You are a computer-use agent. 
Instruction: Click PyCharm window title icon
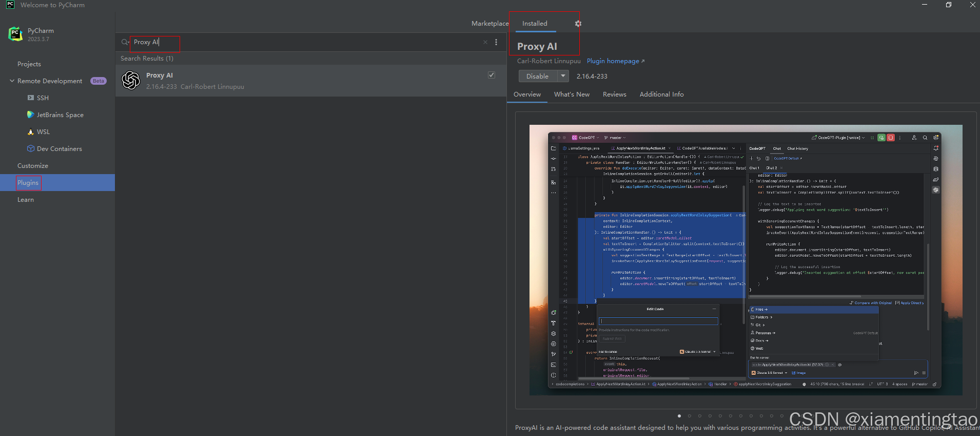tap(10, 5)
